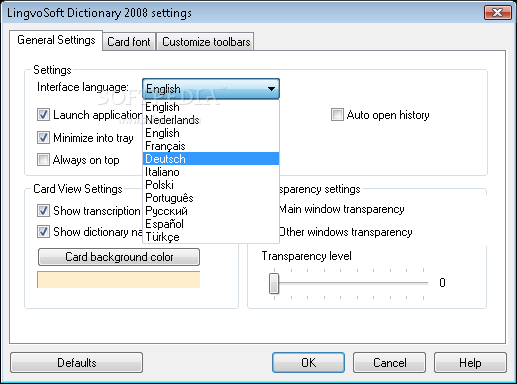Click the Other windows transparency label

tap(346, 232)
